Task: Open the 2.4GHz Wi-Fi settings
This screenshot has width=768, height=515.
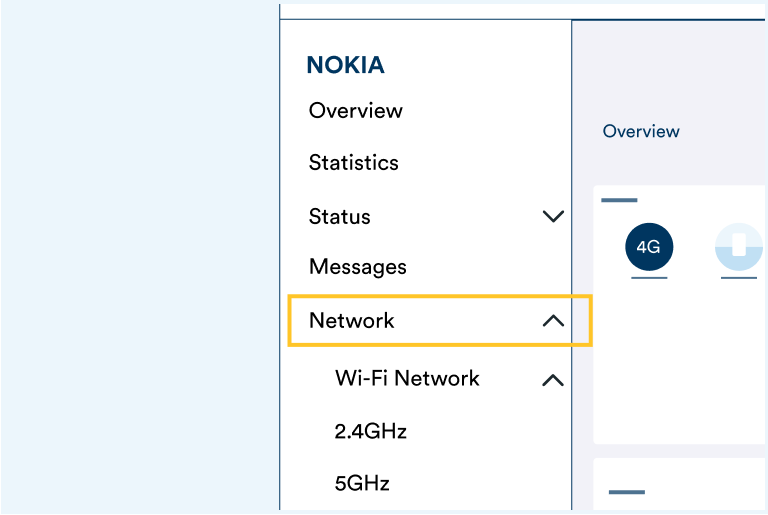Action: [x=370, y=432]
